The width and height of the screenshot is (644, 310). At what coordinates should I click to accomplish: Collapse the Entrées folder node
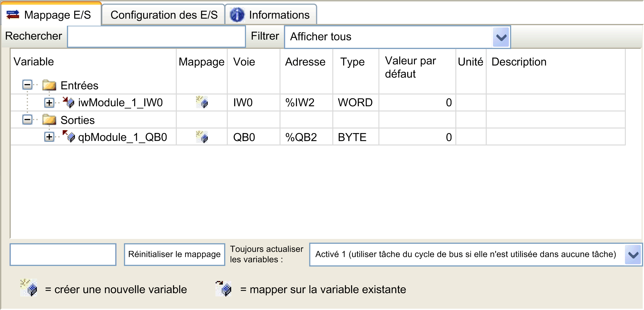pos(27,85)
